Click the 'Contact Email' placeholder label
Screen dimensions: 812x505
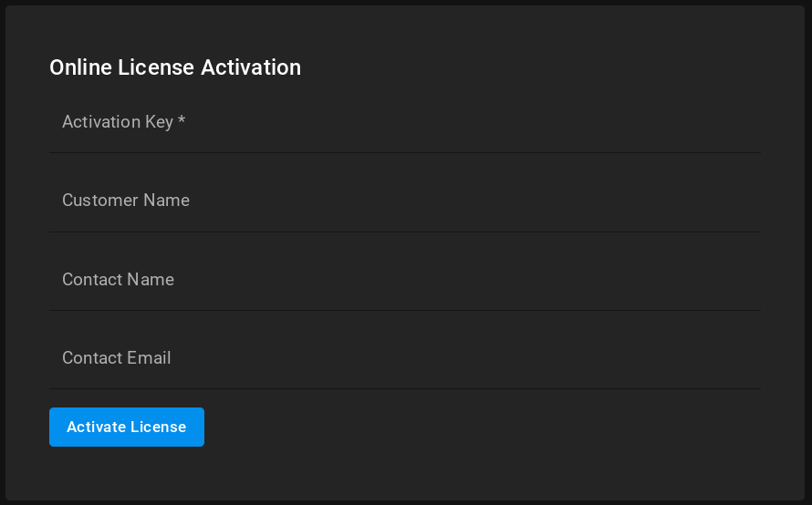pos(116,358)
